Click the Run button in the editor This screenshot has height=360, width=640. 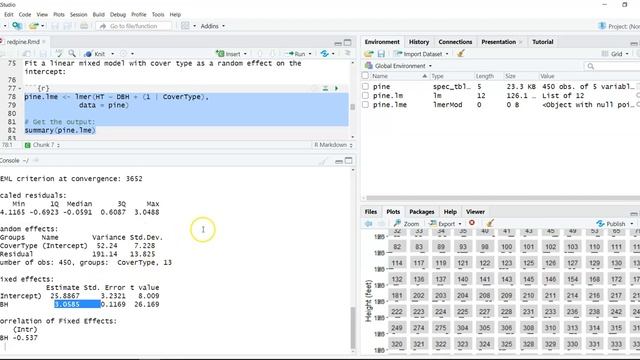tap(296, 54)
